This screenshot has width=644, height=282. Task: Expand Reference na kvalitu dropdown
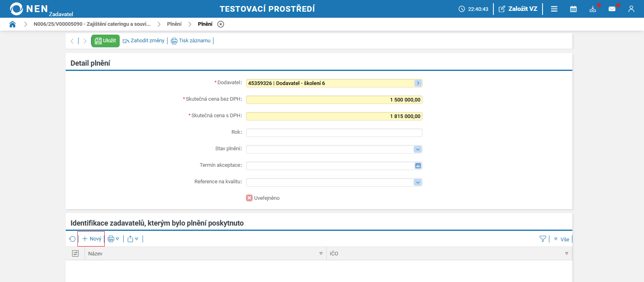point(418,182)
